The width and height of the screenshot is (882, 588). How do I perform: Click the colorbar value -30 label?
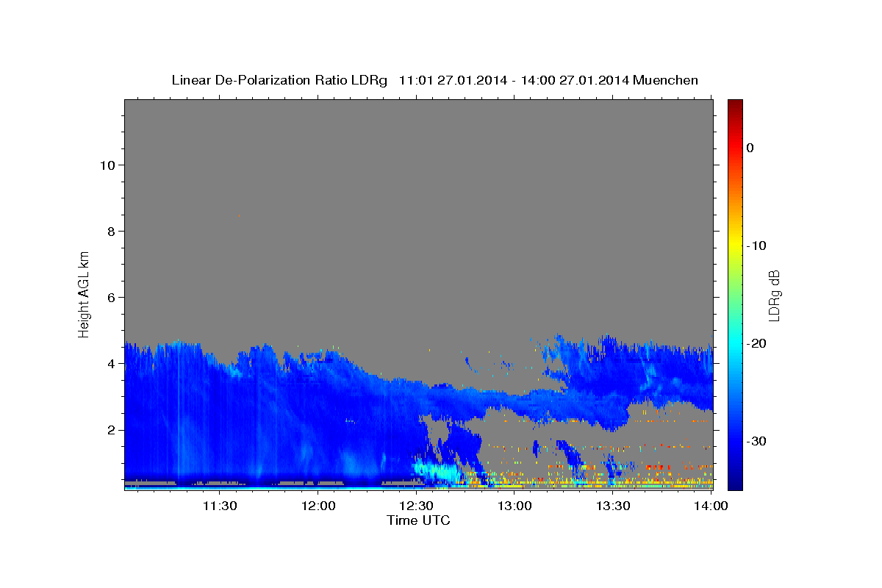[x=756, y=441]
